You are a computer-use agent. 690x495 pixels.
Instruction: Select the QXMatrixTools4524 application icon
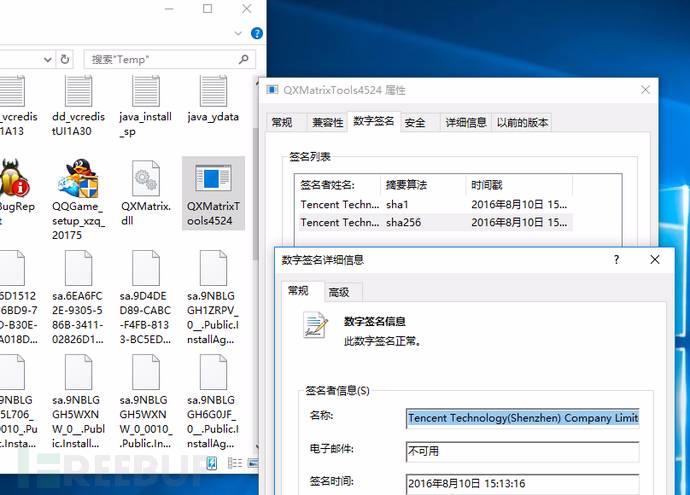tap(213, 178)
